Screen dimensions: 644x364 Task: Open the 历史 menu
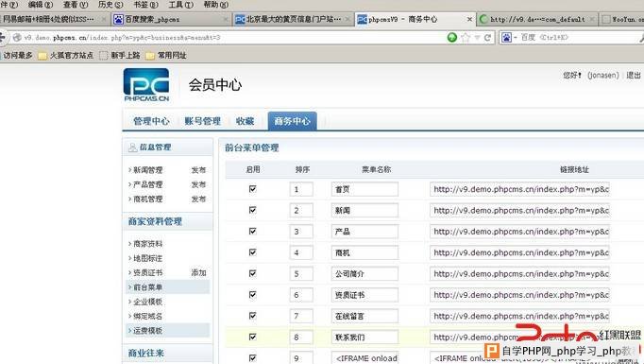[x=110, y=5]
